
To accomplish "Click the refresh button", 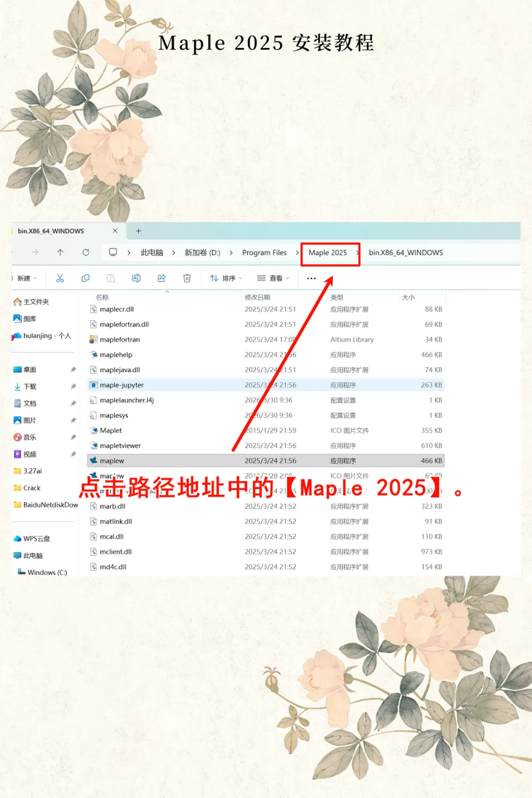I will pos(86,252).
